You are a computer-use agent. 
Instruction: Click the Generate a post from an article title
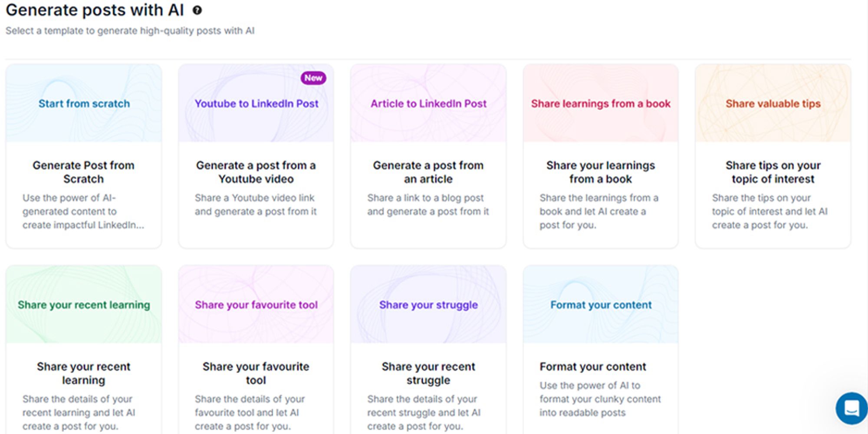tap(428, 172)
